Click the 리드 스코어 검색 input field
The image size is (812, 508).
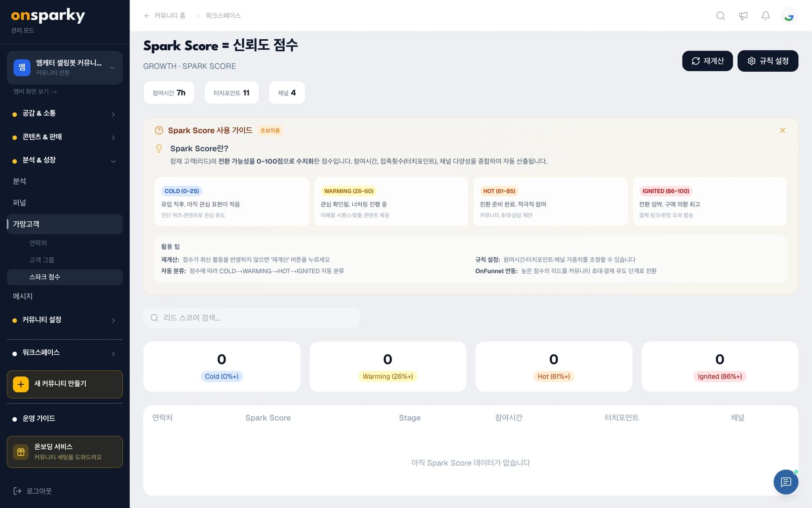point(251,318)
